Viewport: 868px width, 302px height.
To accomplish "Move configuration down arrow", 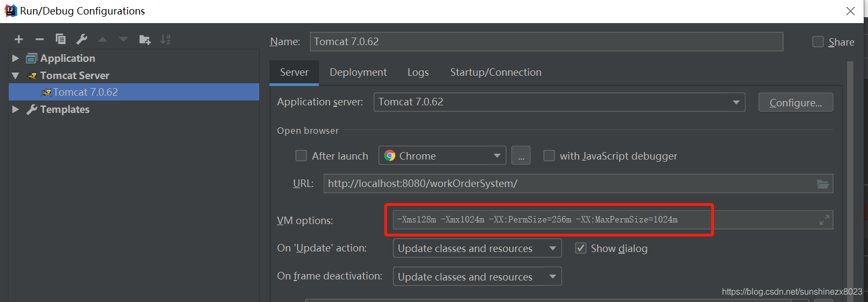I will tap(123, 39).
